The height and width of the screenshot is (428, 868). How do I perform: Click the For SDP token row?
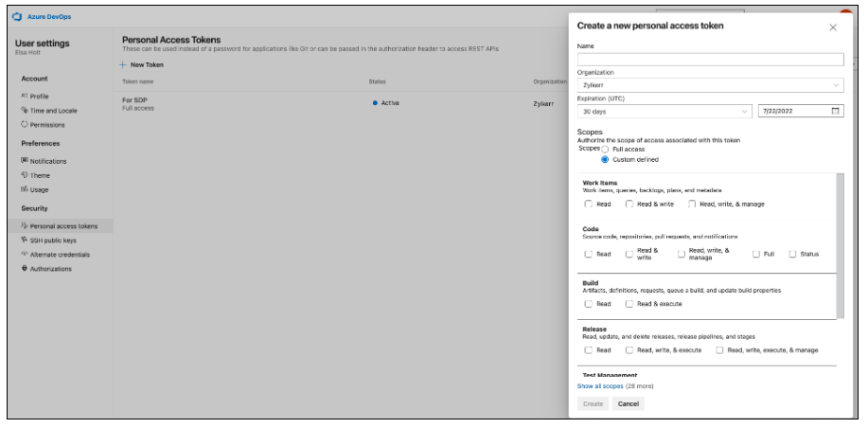341,103
